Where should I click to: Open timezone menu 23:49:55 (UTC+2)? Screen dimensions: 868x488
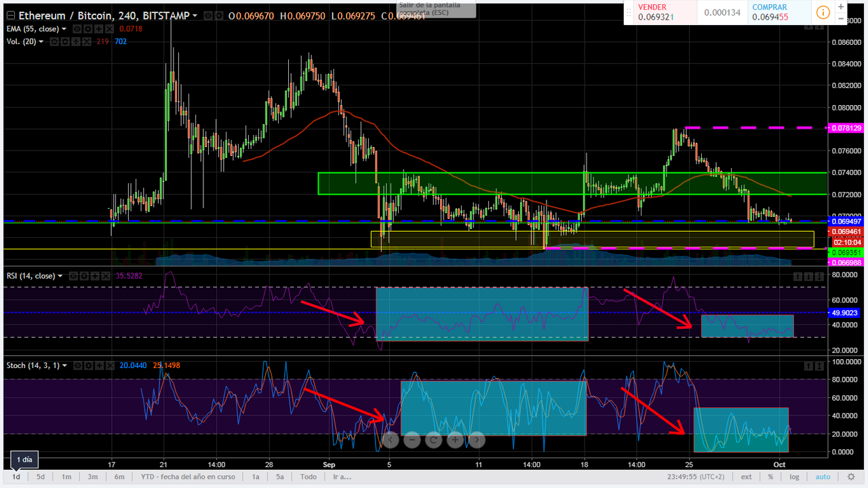coord(696,476)
